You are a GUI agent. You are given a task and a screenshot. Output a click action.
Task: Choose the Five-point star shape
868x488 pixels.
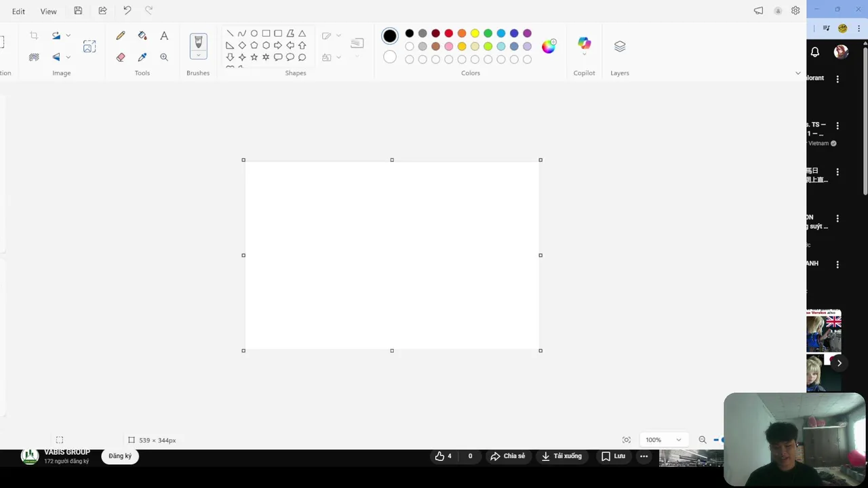[254, 57]
